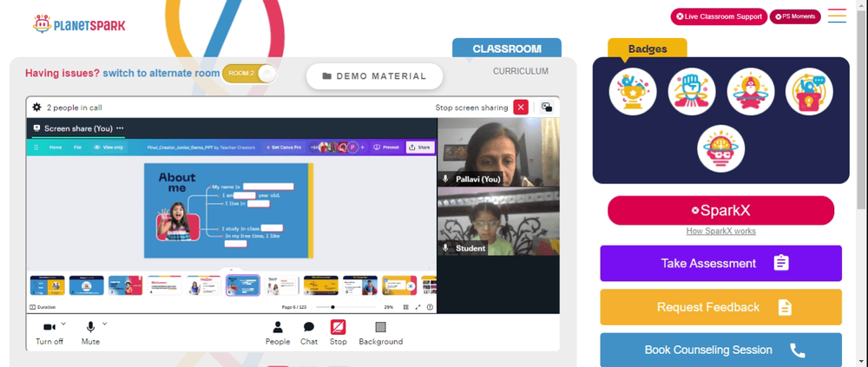The width and height of the screenshot is (868, 367).
Task: Open Canva grid view icon
Action: (x=405, y=306)
